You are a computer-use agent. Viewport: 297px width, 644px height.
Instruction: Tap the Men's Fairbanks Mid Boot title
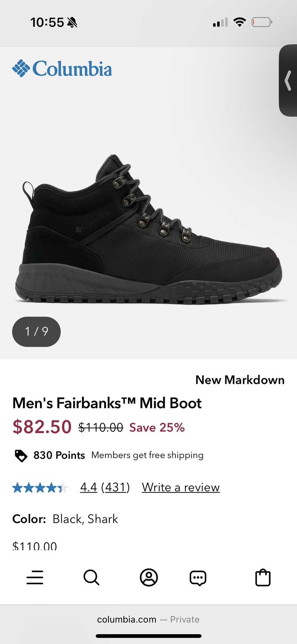107,403
